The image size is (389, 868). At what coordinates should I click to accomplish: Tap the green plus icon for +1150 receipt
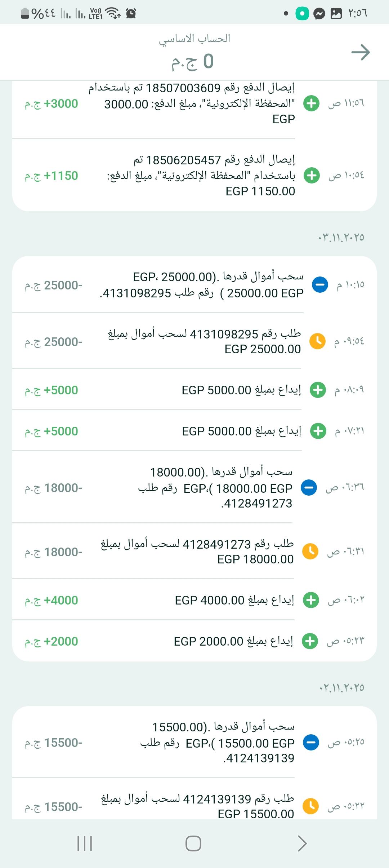pyautogui.click(x=312, y=176)
